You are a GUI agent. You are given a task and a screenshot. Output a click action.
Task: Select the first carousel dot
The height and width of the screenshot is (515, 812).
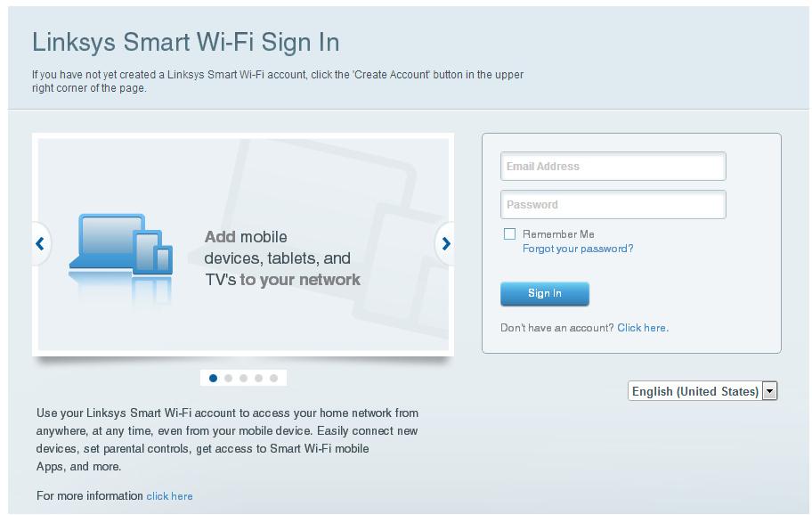tap(213, 378)
